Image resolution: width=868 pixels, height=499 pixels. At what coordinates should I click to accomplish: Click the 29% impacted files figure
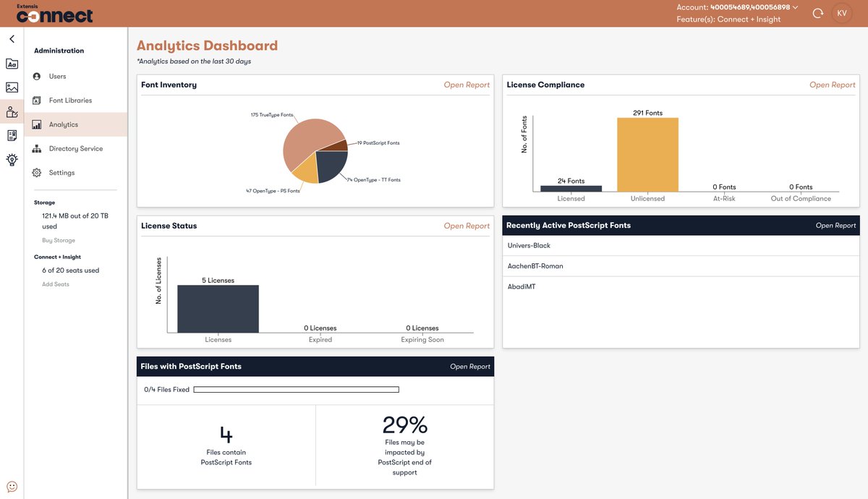(405, 425)
